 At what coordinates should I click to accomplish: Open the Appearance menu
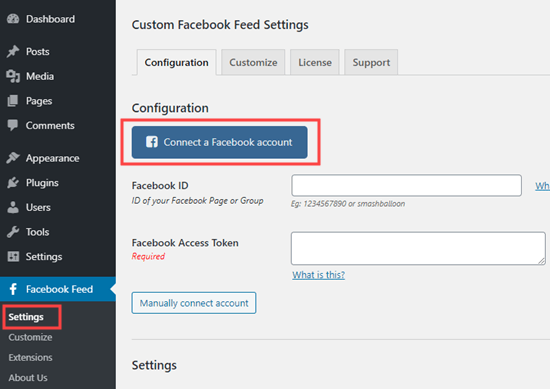[x=58, y=158]
